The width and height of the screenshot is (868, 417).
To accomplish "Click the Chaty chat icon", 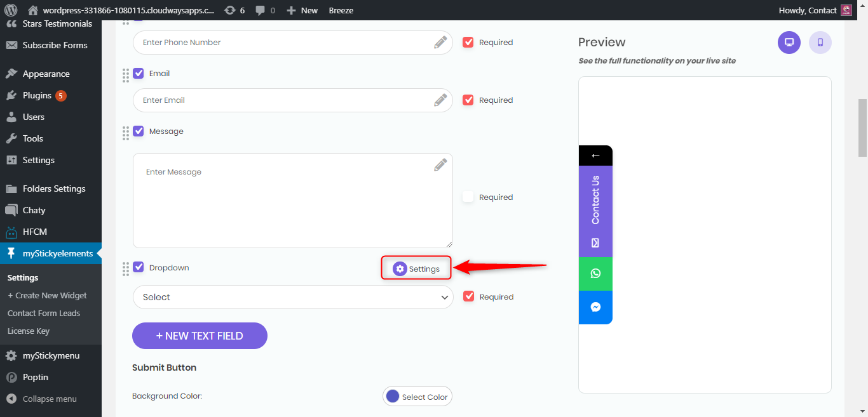I will [x=11, y=210].
